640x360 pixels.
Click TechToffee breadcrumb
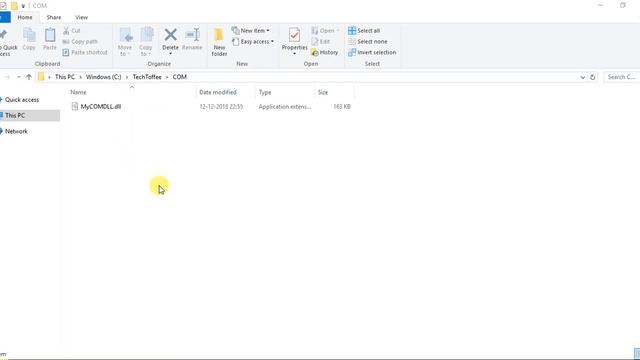(147, 77)
